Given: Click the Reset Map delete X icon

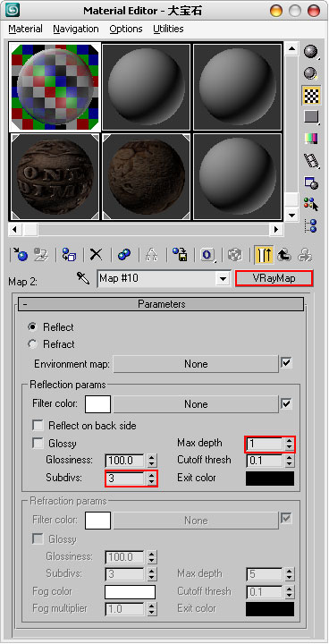Looking at the screenshot, I should tap(96, 255).
